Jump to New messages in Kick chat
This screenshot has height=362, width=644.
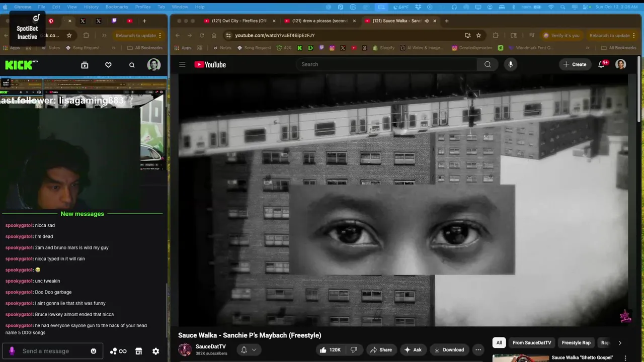(82, 214)
